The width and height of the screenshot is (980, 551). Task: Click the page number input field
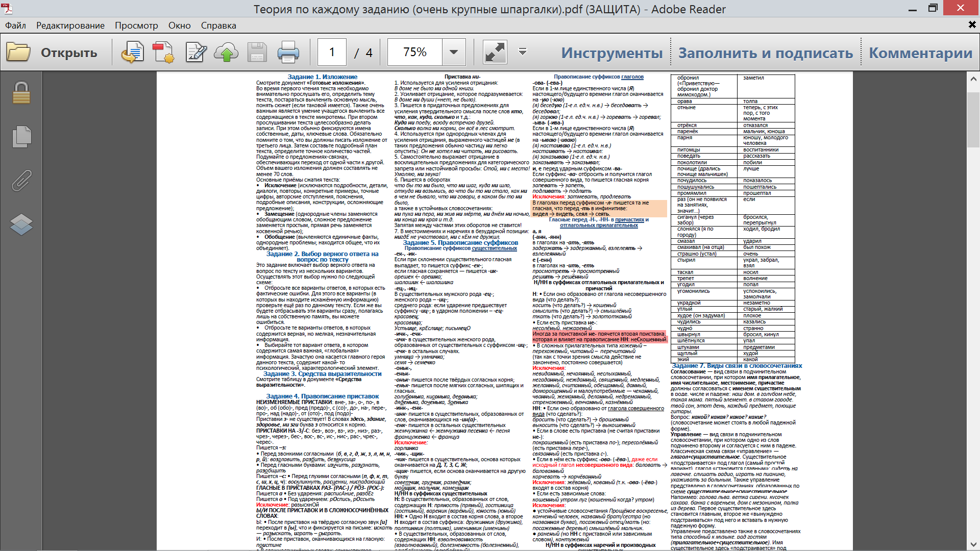pos(332,52)
